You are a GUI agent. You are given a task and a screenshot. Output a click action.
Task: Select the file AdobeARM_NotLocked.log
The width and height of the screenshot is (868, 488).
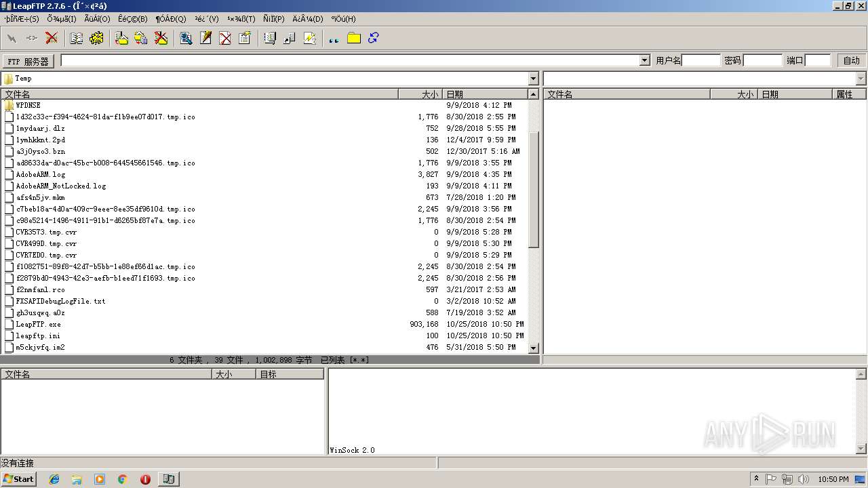61,186
